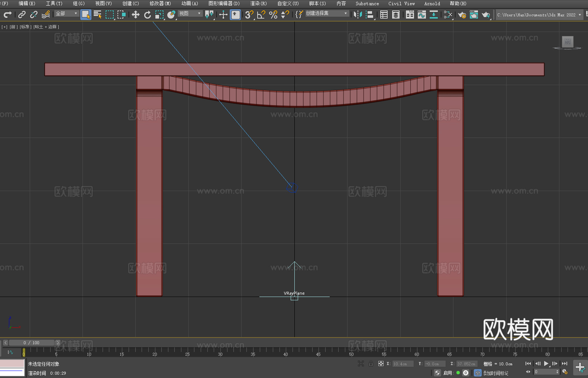Select the Move tool
Viewport: 588px width, 378px height.
[x=136, y=14]
